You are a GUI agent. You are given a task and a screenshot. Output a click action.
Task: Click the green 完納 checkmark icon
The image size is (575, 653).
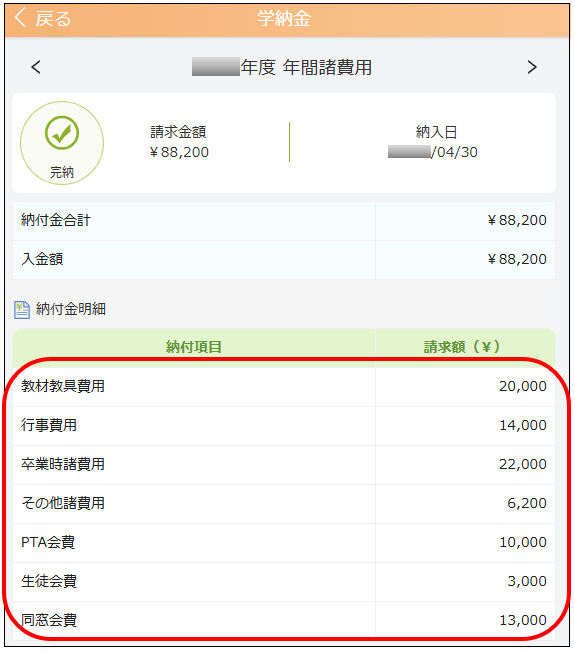coord(62,133)
